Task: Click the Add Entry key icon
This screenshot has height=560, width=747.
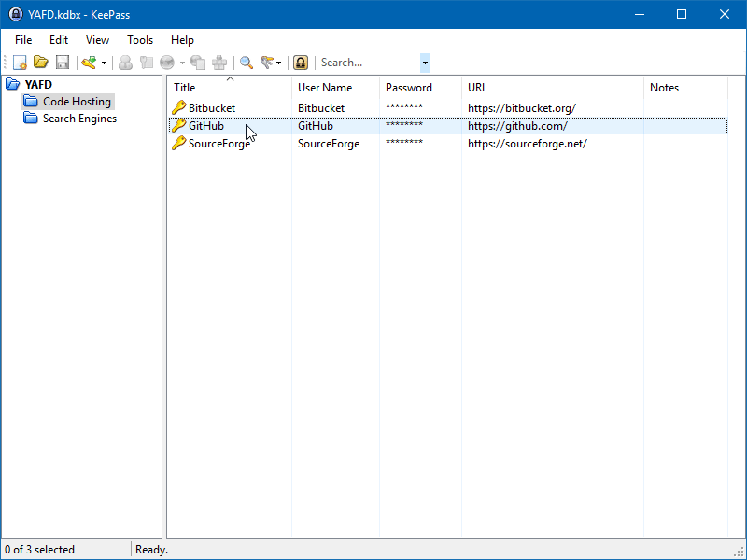Action: tap(89, 63)
